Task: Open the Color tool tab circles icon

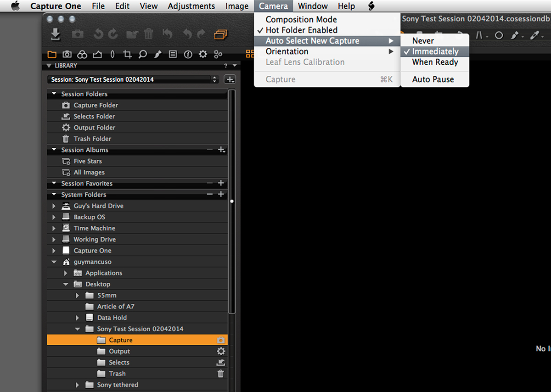Action: click(82, 55)
